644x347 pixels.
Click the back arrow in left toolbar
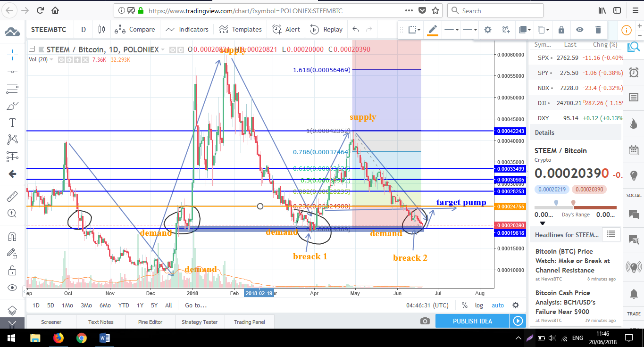(x=12, y=174)
